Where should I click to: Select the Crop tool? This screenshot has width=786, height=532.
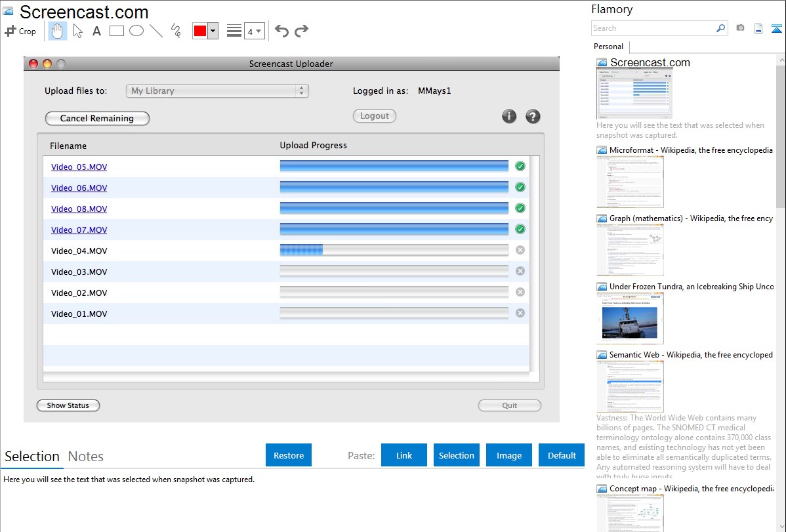coord(20,31)
